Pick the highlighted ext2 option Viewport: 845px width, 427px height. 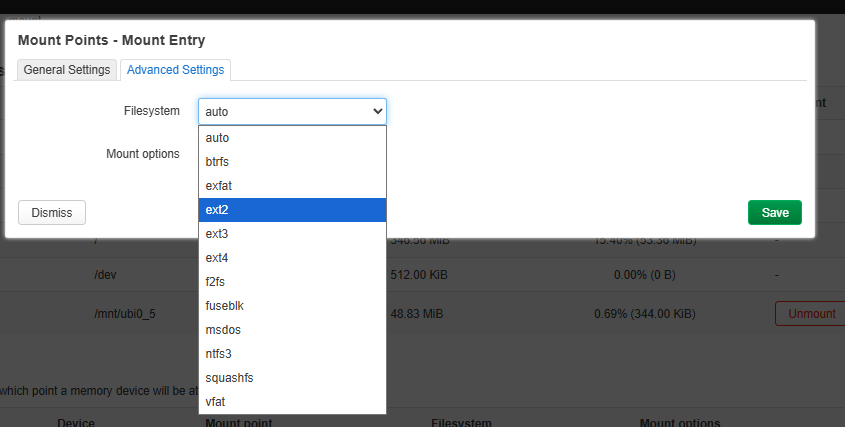[292, 210]
